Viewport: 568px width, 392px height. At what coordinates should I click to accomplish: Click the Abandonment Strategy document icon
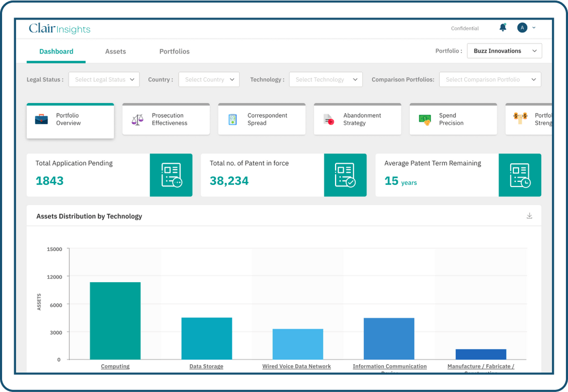[329, 119]
